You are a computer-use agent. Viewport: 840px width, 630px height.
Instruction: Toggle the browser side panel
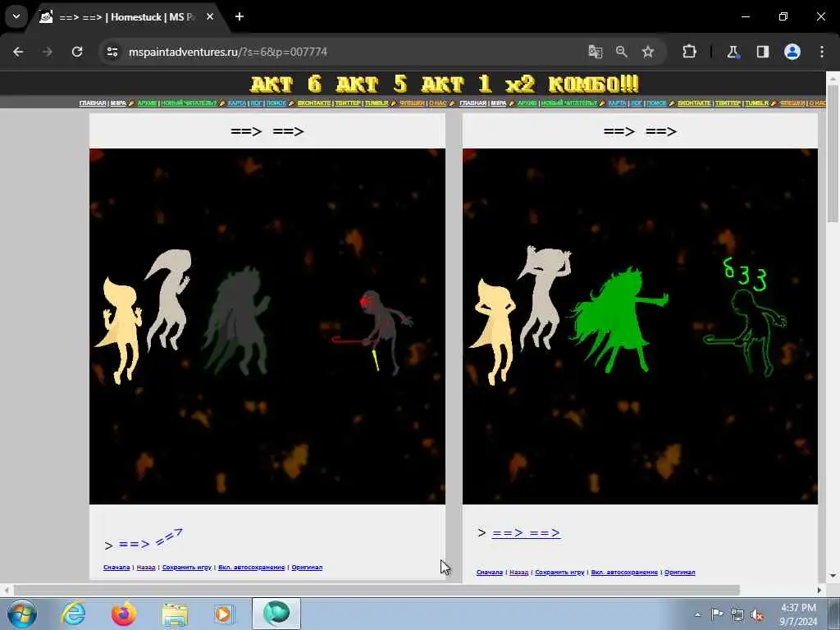(762, 52)
